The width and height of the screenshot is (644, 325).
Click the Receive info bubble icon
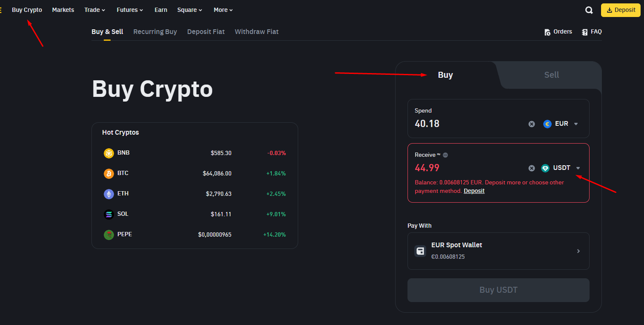point(445,155)
